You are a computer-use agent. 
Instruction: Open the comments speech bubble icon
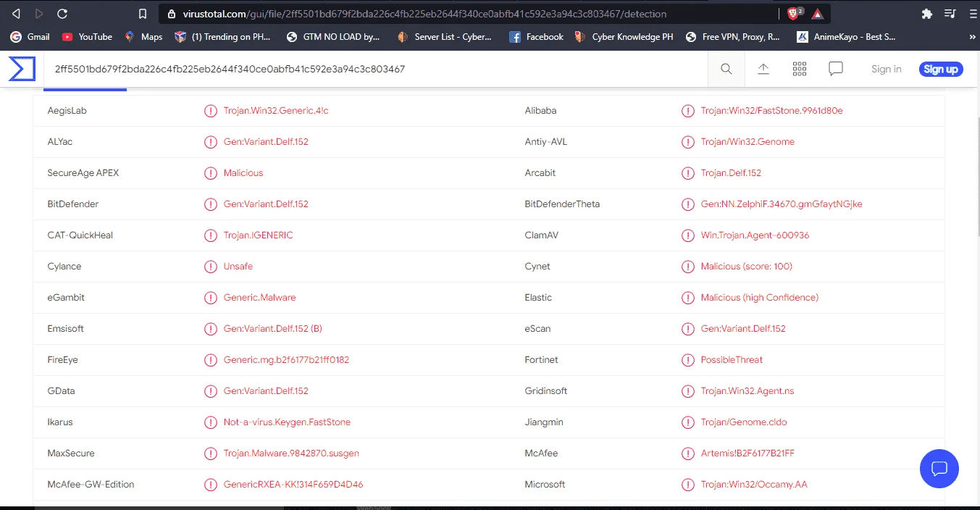[x=836, y=69]
